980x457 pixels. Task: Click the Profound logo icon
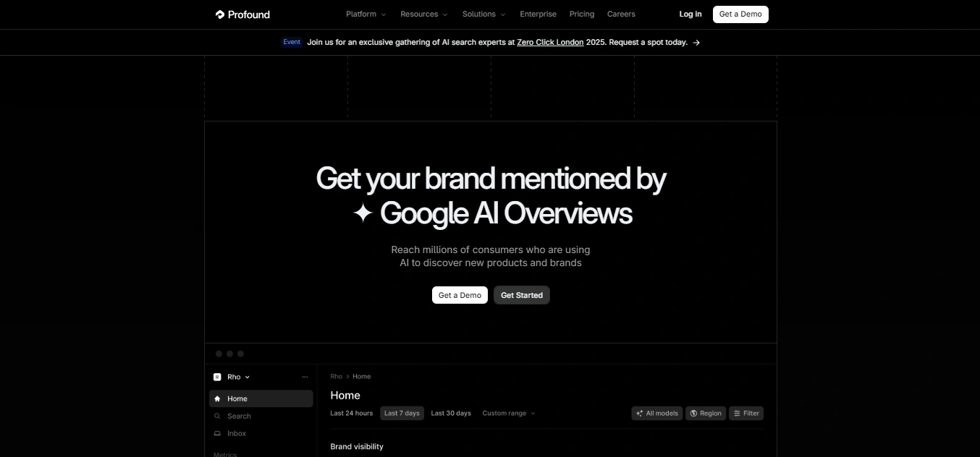click(220, 14)
